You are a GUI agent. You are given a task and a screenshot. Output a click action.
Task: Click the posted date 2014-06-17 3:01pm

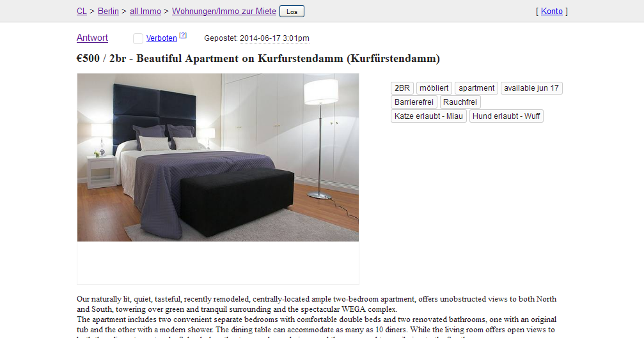tap(274, 38)
